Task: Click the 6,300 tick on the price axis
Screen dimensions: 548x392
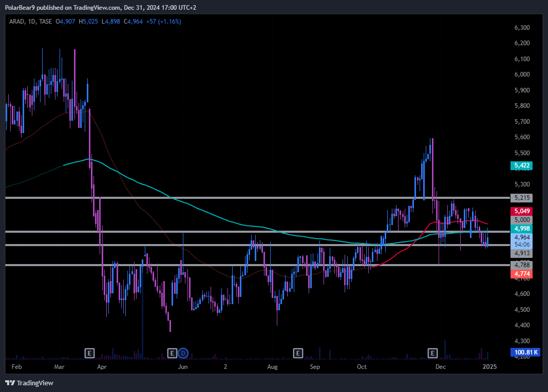Action: [522, 28]
